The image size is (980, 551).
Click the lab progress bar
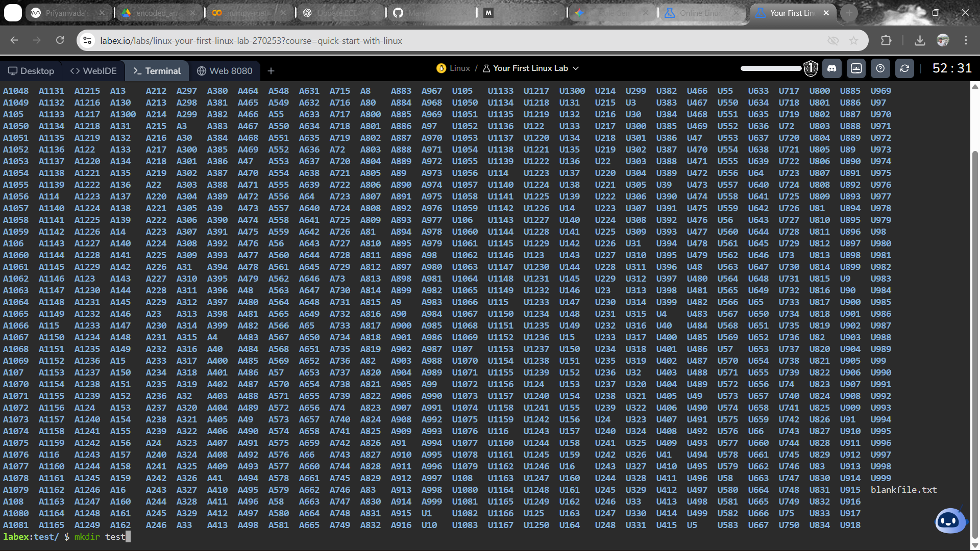click(x=771, y=68)
